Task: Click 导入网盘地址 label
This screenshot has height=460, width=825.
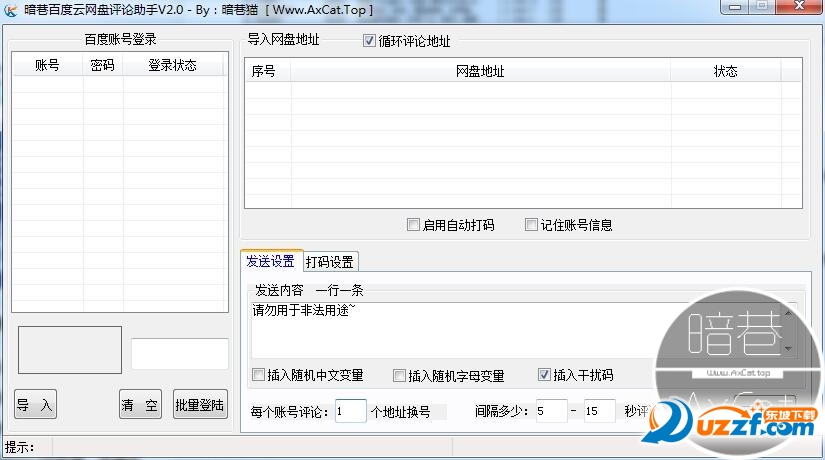Action: tap(284, 39)
